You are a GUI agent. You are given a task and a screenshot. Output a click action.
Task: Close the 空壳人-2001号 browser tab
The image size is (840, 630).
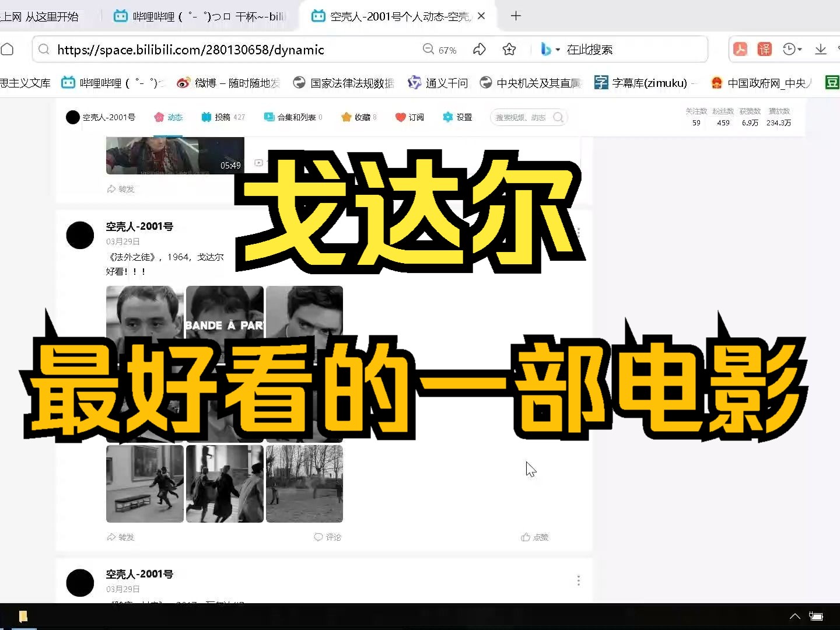(481, 16)
